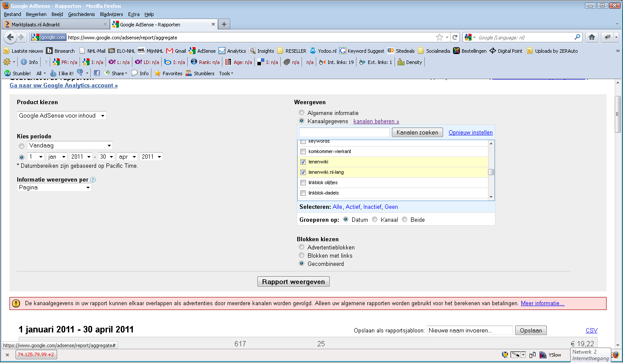This screenshot has height=364, width=623.
Task: Click the channel search text field
Action: (x=344, y=132)
